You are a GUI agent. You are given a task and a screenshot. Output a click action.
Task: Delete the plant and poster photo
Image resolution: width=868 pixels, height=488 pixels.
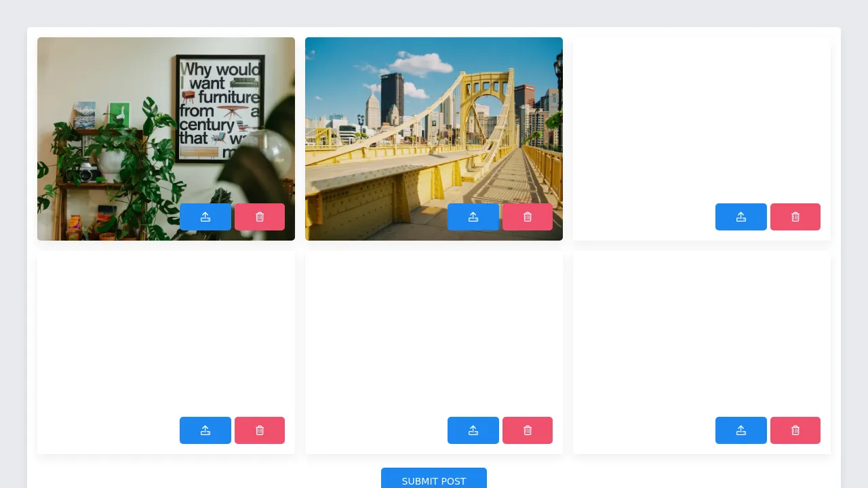coord(260,217)
